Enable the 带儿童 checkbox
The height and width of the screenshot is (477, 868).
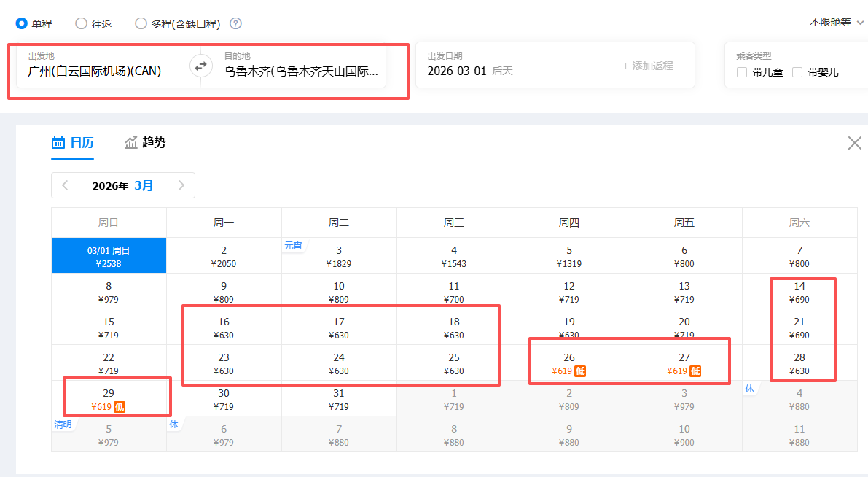[742, 72]
